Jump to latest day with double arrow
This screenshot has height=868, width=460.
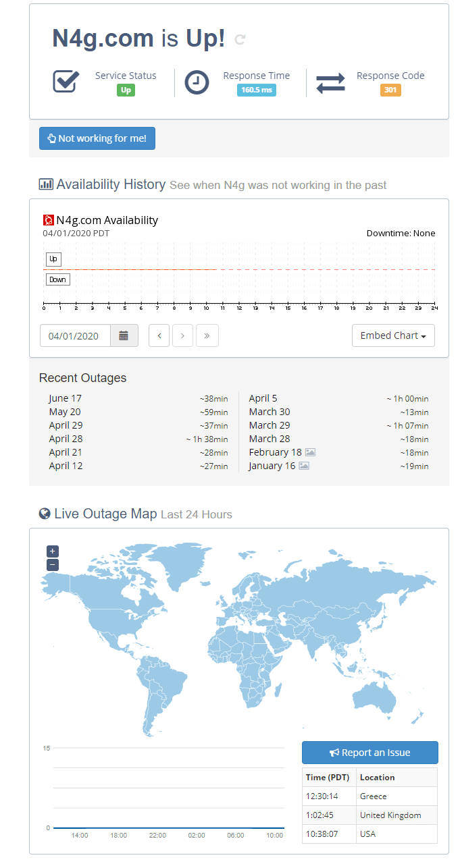[207, 335]
